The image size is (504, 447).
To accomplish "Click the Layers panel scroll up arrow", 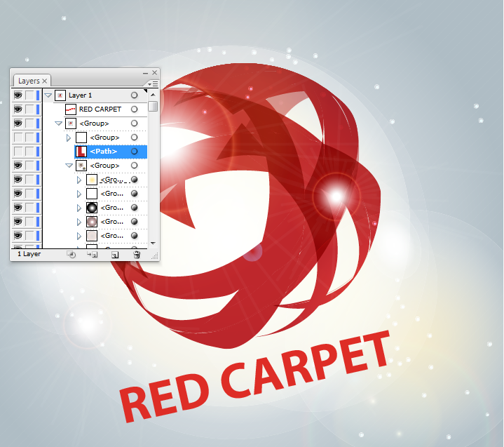I will click(x=153, y=95).
